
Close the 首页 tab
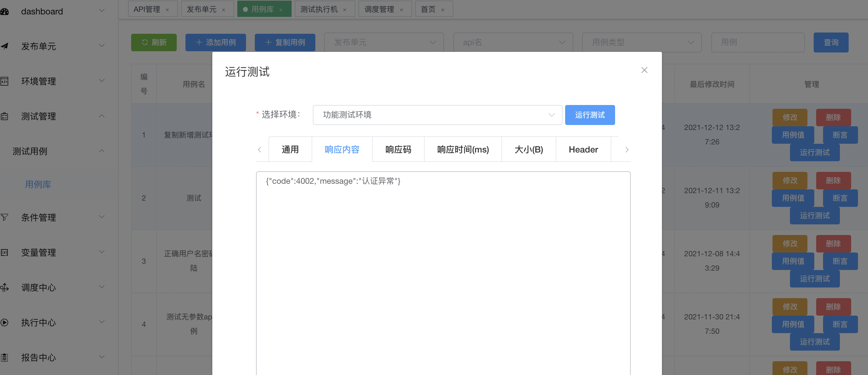pos(443,10)
